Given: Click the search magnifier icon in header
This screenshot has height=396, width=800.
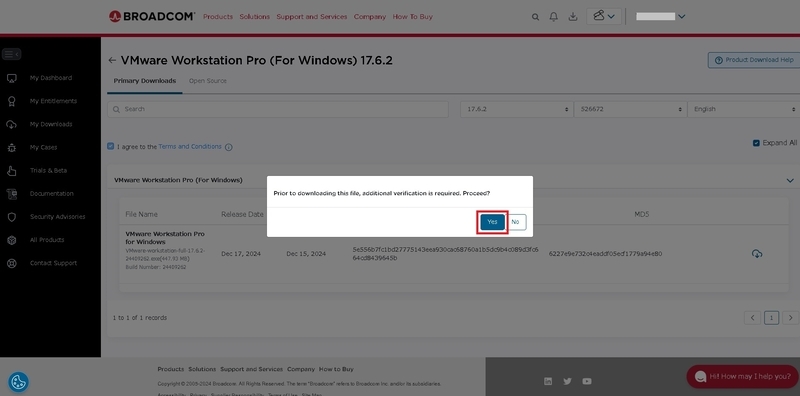Looking at the screenshot, I should click(535, 17).
